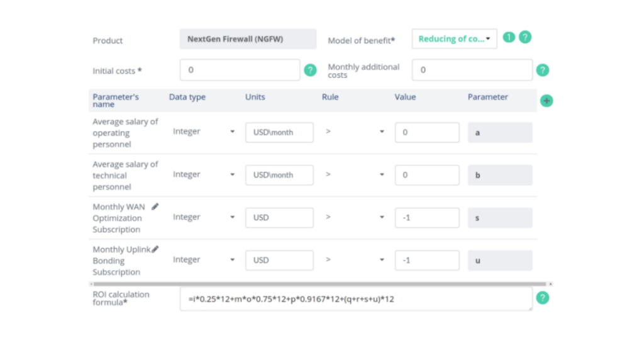Open data type dropdown for operating personnel salary
This screenshot has height=338, width=644.
204,132
